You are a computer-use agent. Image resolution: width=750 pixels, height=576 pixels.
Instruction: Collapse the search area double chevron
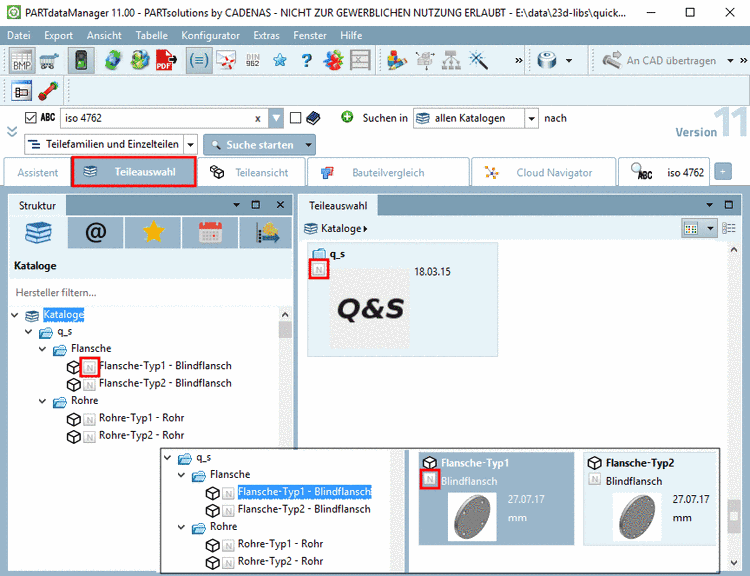[12, 131]
